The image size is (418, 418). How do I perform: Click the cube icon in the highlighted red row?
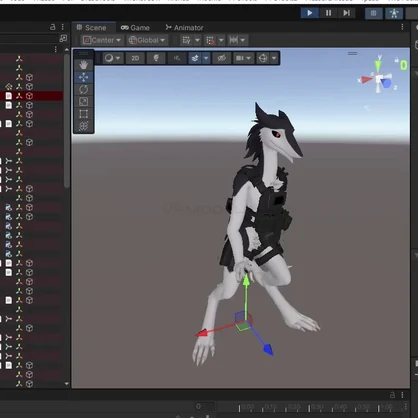coord(29,96)
